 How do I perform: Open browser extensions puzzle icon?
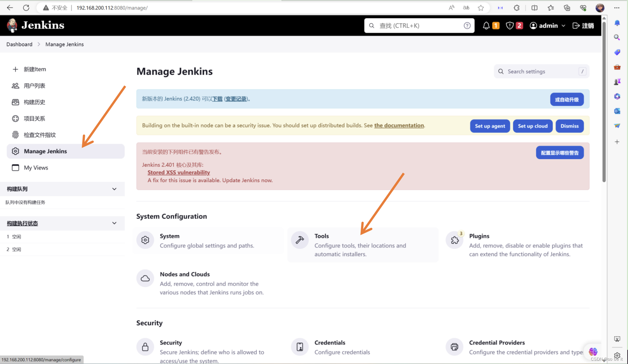pos(517,8)
